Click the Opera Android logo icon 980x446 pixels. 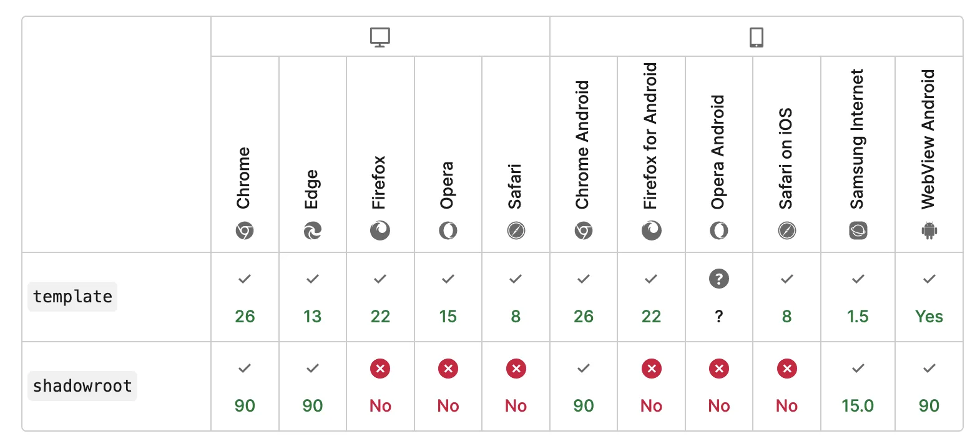[x=718, y=231]
